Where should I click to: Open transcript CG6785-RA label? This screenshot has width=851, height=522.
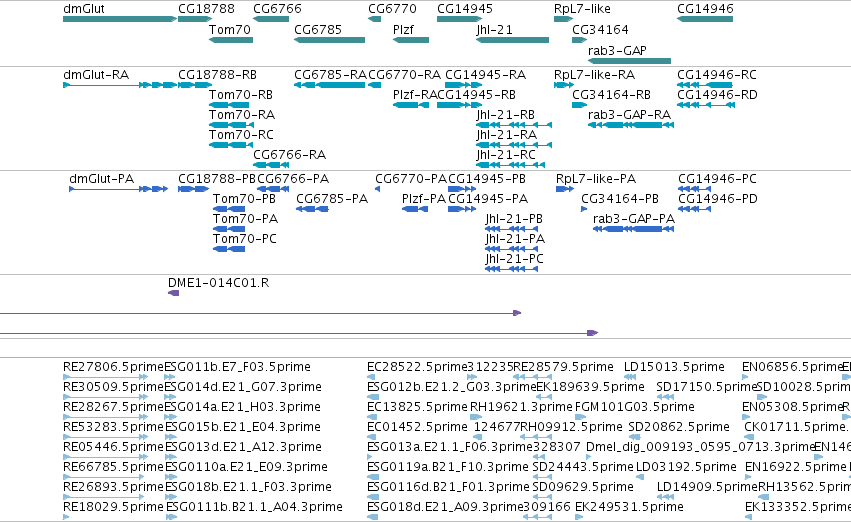330,75
